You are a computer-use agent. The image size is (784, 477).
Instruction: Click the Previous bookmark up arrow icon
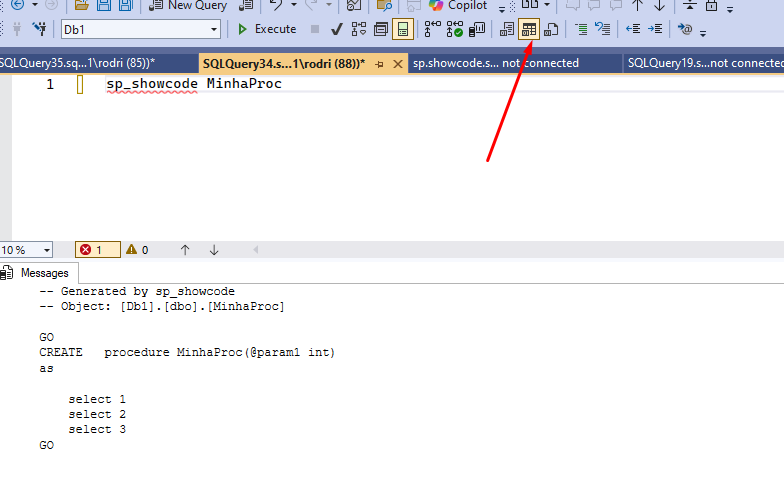[x=638, y=5]
